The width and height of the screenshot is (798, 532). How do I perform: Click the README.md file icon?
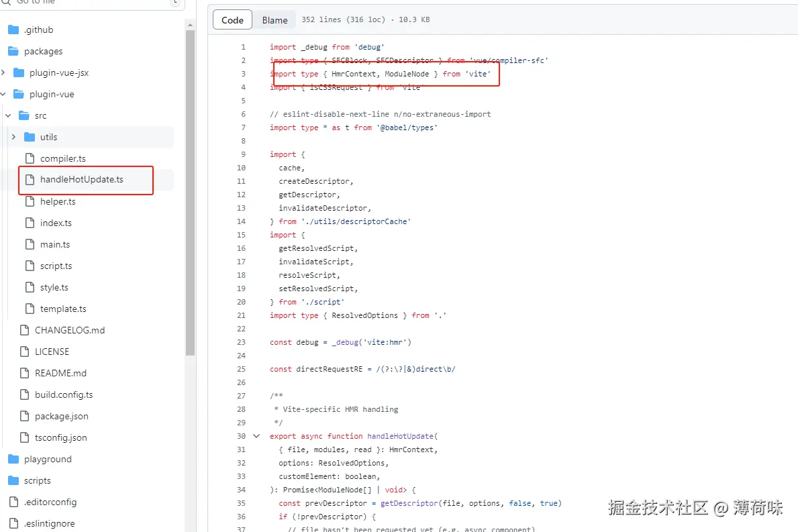(24, 373)
